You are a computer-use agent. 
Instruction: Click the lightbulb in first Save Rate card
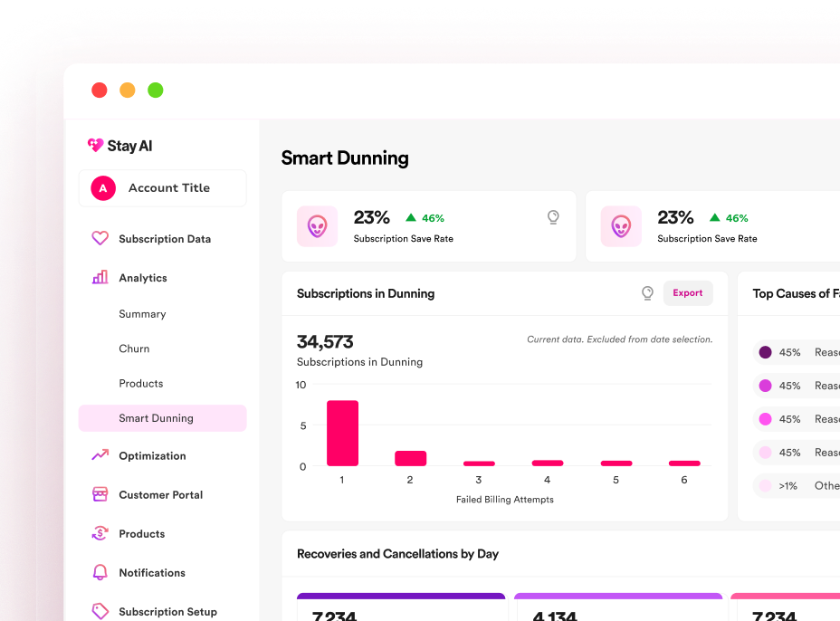[x=553, y=217]
